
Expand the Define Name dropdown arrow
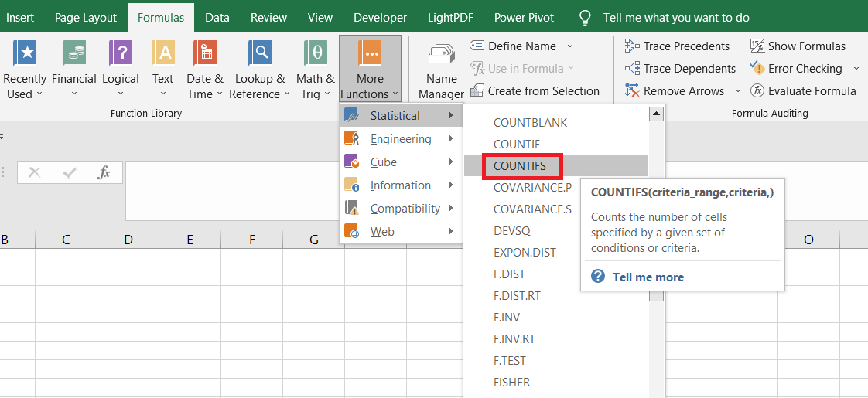point(570,46)
